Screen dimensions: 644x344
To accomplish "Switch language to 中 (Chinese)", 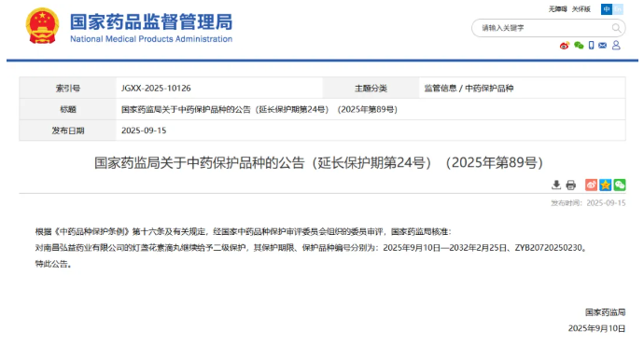I will [607, 9].
